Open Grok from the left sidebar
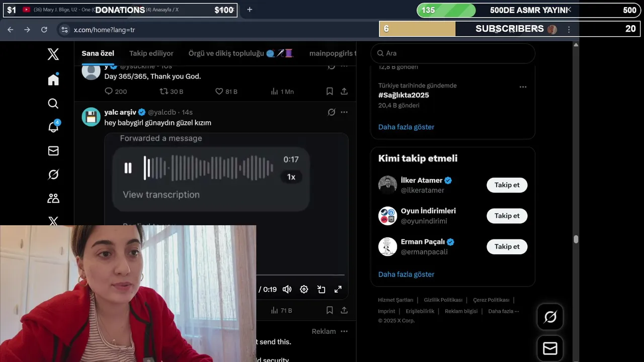The height and width of the screenshot is (362, 644). point(53,174)
